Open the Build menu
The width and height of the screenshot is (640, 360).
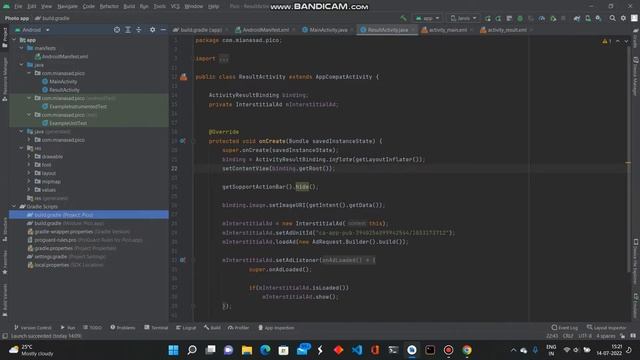pyautogui.click(x=129, y=7)
